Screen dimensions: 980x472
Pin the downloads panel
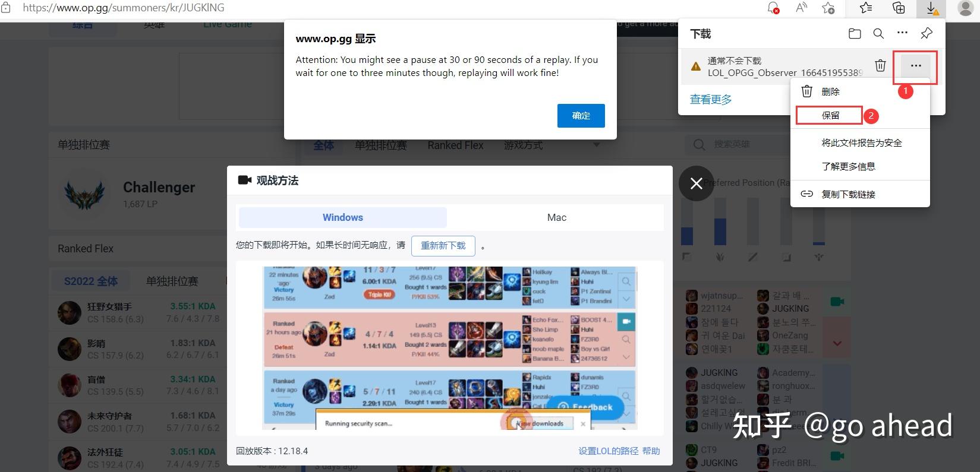(927, 34)
